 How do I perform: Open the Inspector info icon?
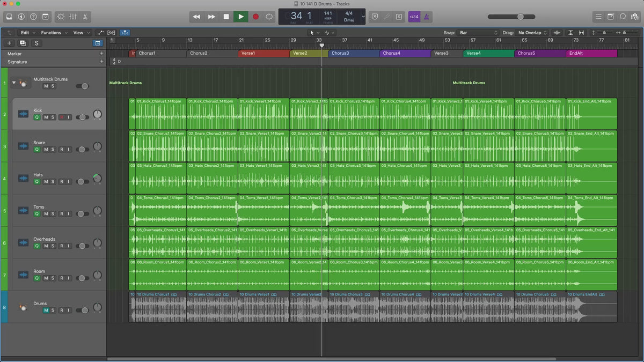coord(21,17)
